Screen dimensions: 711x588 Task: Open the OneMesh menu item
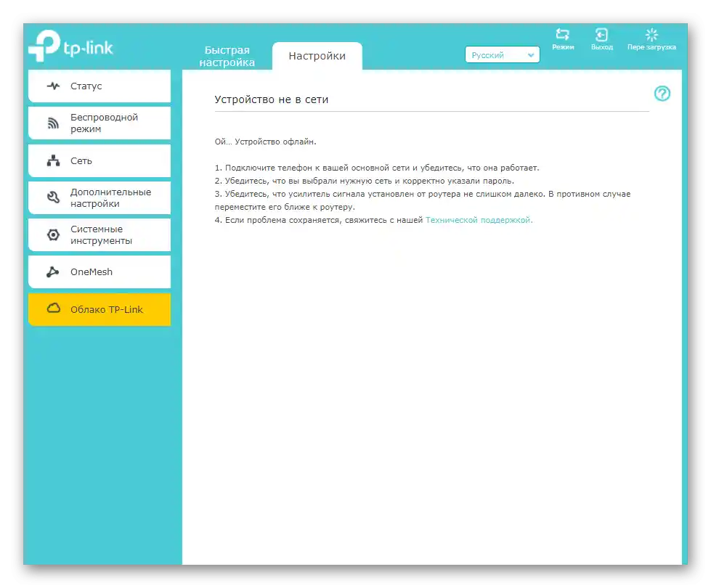point(99,272)
